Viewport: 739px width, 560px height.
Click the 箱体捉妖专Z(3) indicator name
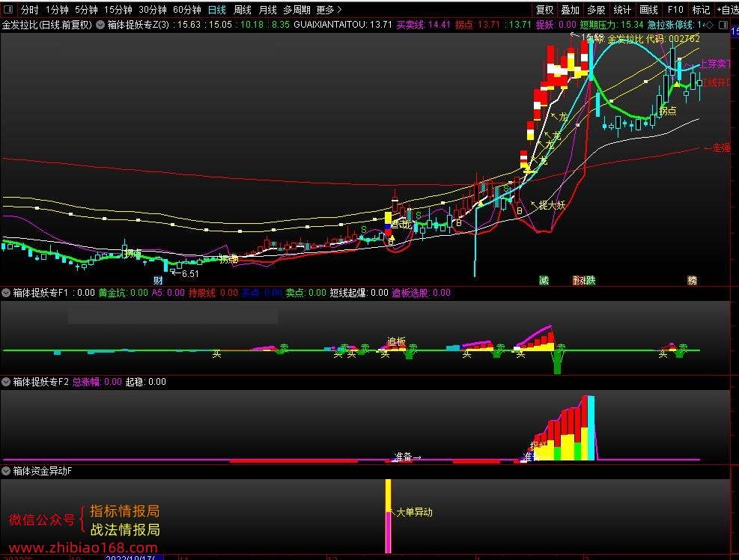tap(138, 25)
